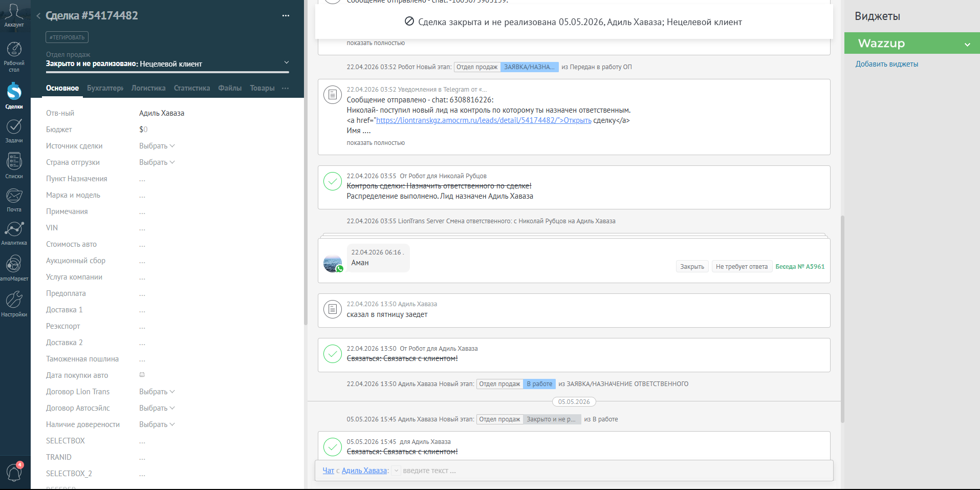
Task: Open Наличие доверености Выбрать dropdown
Action: 157,424
